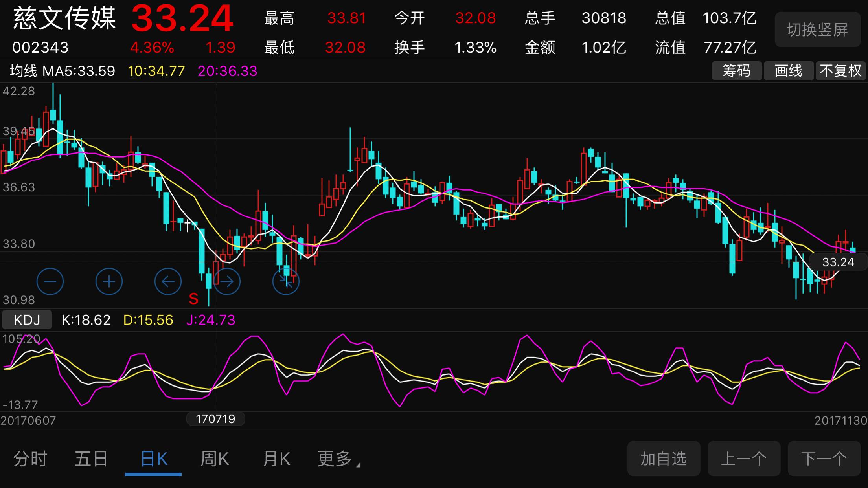This screenshot has width=868, height=488.
Task: Click the left arrow to pan chart backward
Action: [x=168, y=281]
